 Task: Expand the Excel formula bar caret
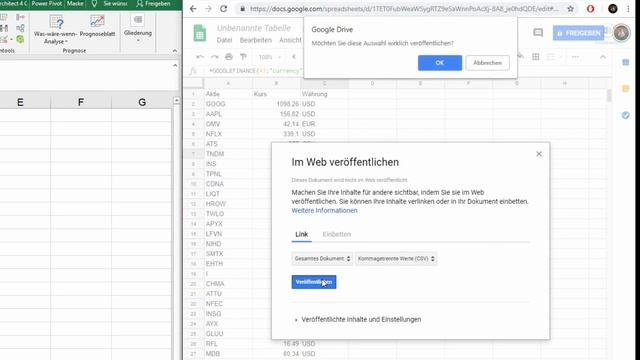(175, 65)
